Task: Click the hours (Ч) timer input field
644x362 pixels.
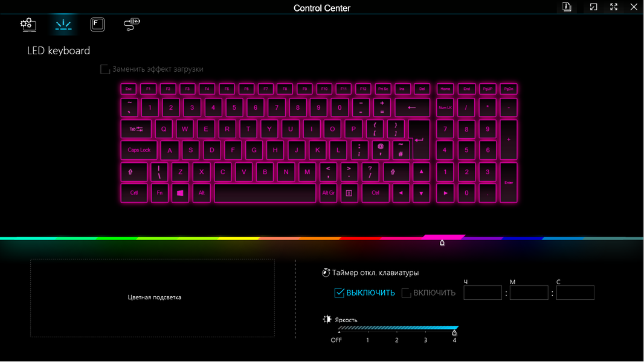Action: 483,293
